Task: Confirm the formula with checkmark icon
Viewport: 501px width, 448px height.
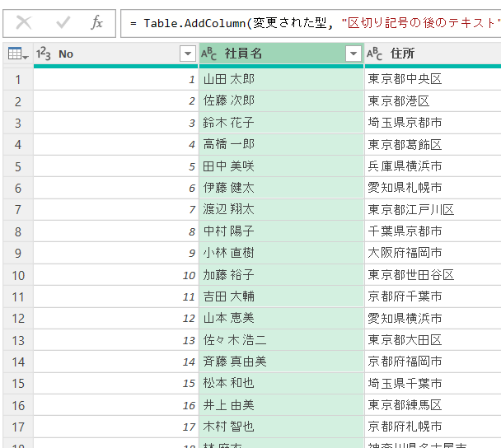Action: click(63, 22)
